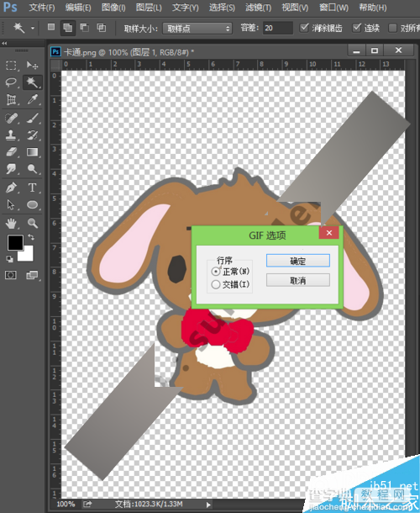Select the Rectangular Marquee tool
This screenshot has width=420, height=513.
tap(11, 65)
